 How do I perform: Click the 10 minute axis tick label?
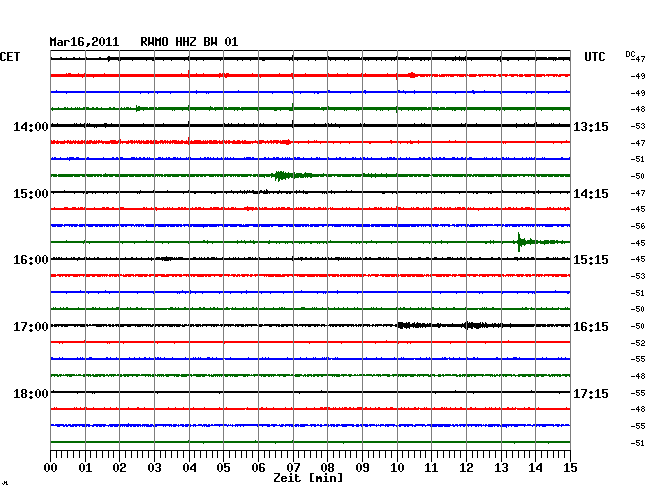[397, 467]
